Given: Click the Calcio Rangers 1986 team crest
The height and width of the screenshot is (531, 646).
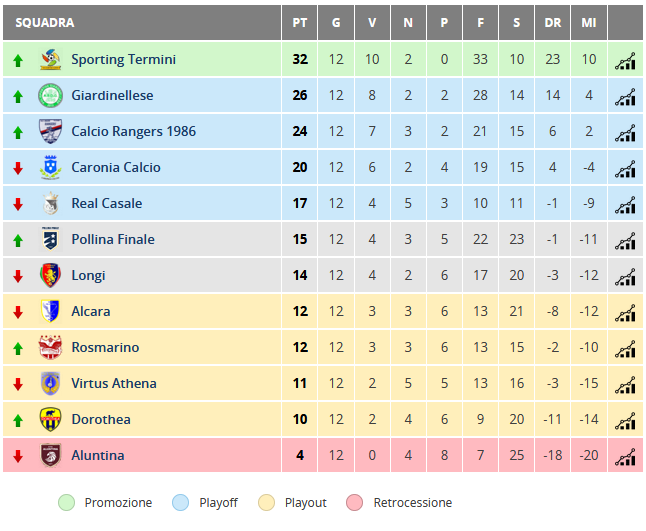Looking at the screenshot, I should tap(50, 131).
